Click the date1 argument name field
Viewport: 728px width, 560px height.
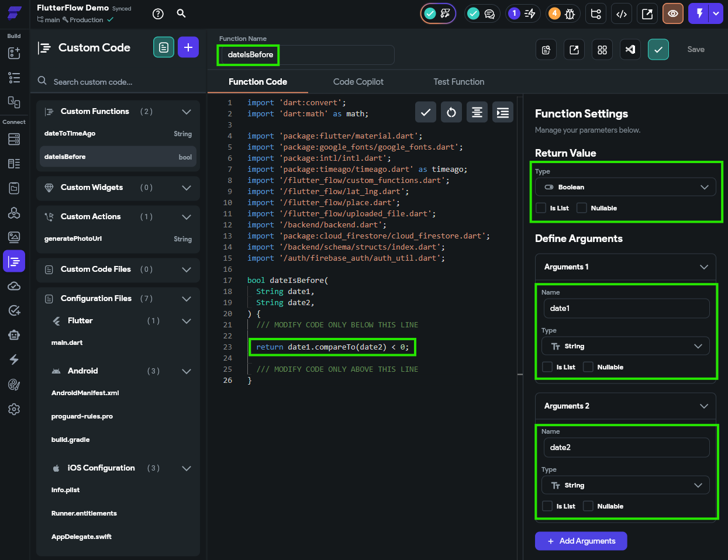pyautogui.click(x=626, y=308)
